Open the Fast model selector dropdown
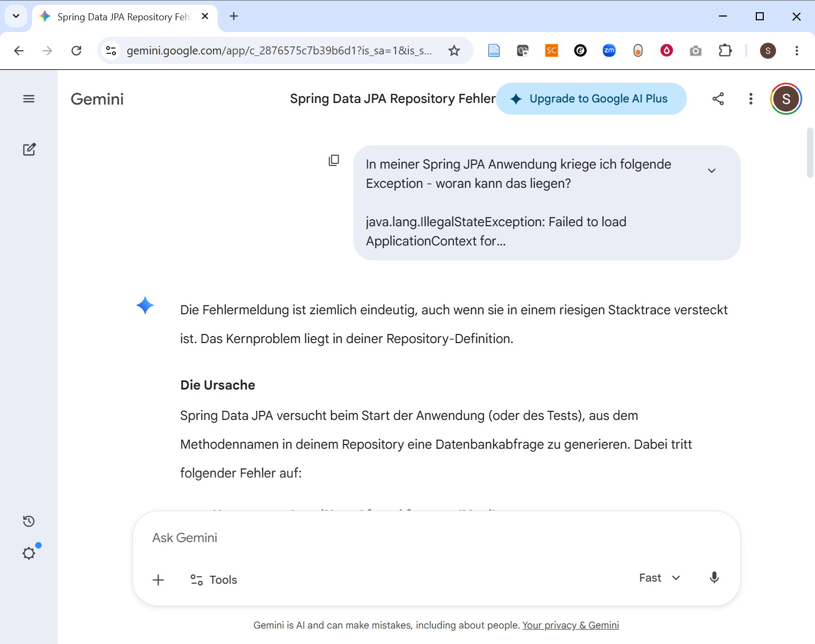Viewport: 815px width, 644px height. tap(660, 578)
